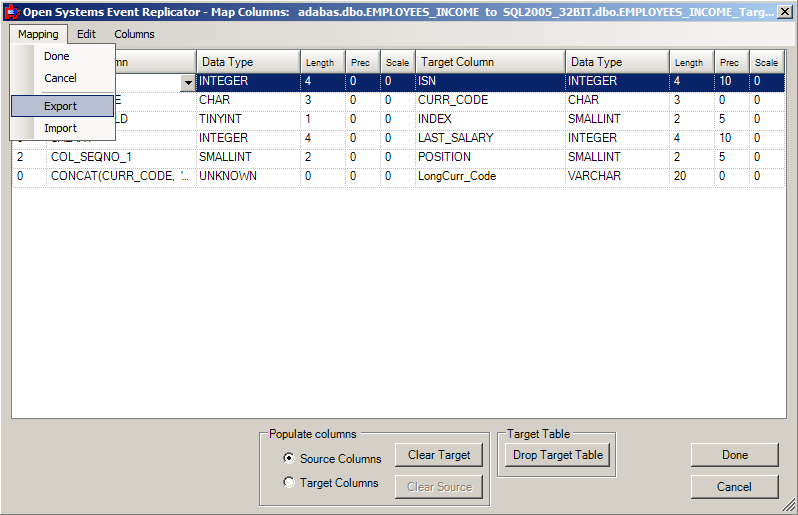
Task: Click the Drop Target Table button
Action: [558, 455]
